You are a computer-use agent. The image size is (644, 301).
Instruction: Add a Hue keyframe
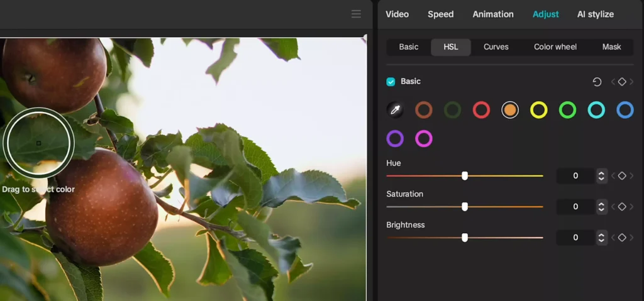pos(622,176)
